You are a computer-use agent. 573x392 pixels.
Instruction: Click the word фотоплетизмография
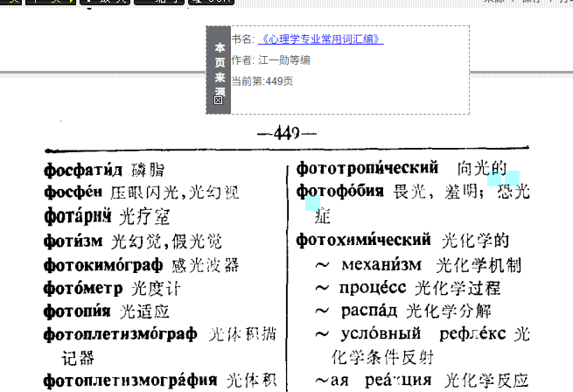pyautogui.click(x=130, y=381)
